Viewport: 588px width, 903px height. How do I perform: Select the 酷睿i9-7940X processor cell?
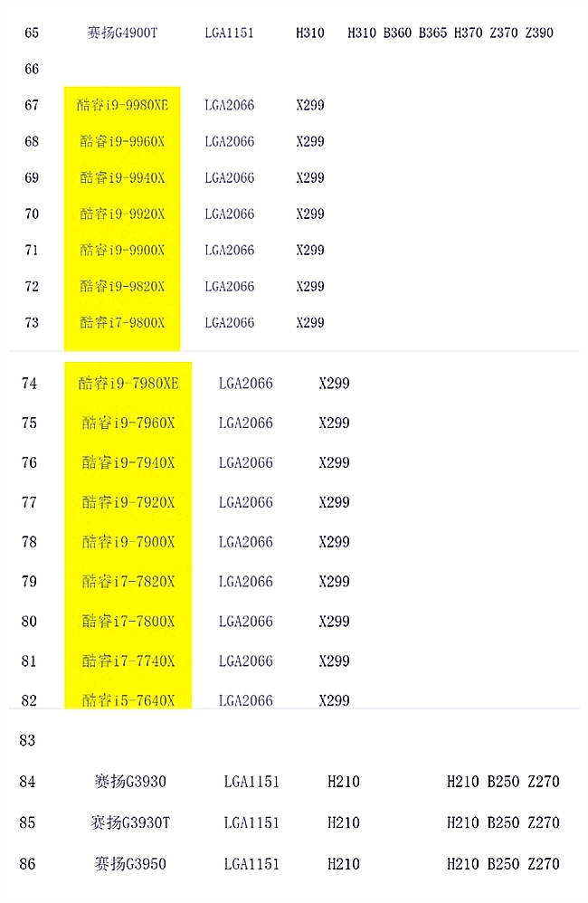(128, 462)
